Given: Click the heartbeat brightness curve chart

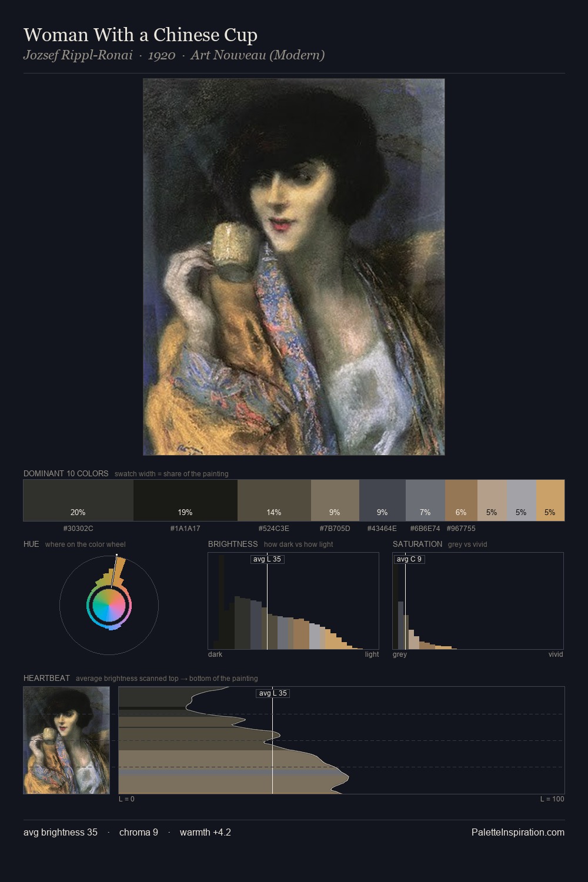Looking at the screenshot, I should pos(342,740).
